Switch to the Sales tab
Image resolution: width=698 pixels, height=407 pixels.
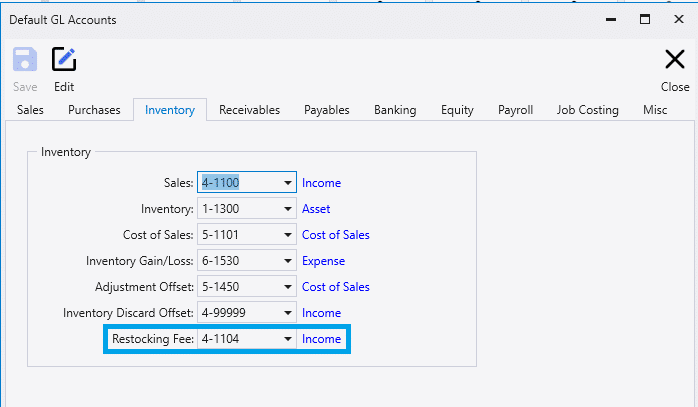point(30,110)
